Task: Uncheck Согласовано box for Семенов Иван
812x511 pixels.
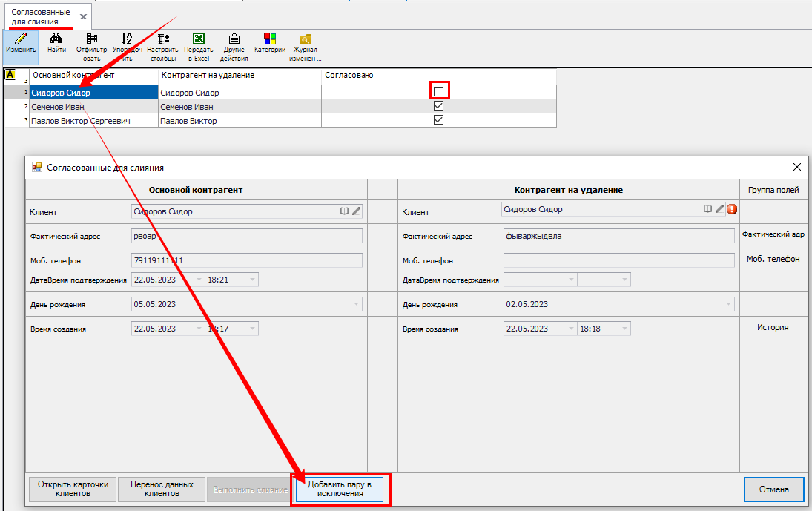Action: click(x=438, y=106)
